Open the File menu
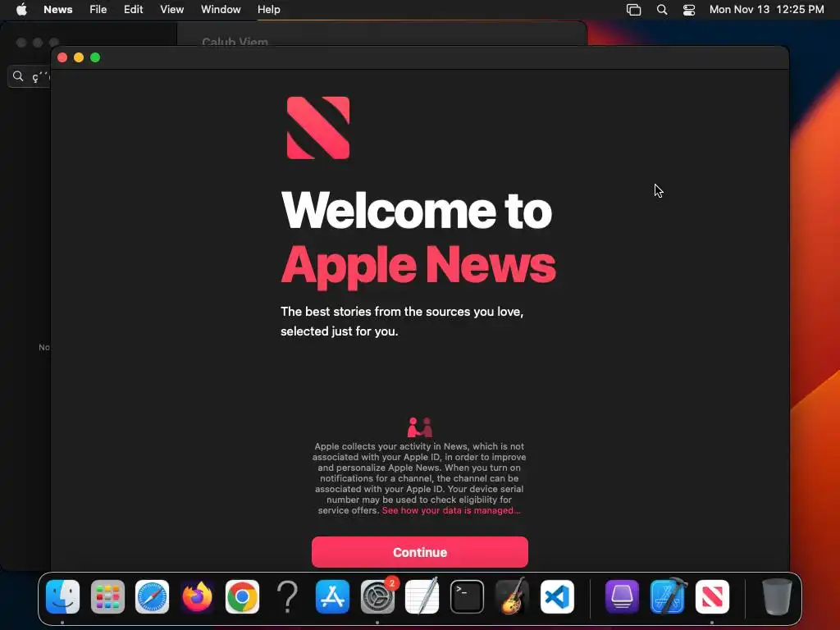This screenshot has height=630, width=840. (98, 10)
